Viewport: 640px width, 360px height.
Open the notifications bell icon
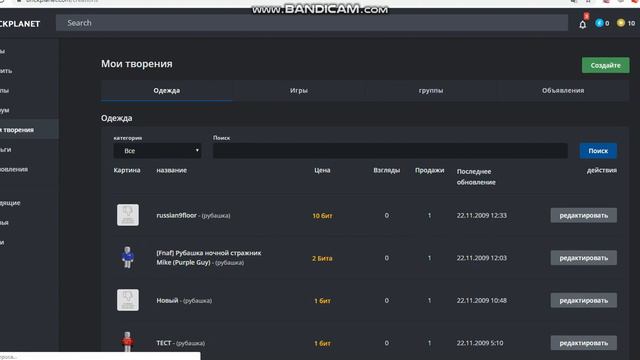coord(582,24)
